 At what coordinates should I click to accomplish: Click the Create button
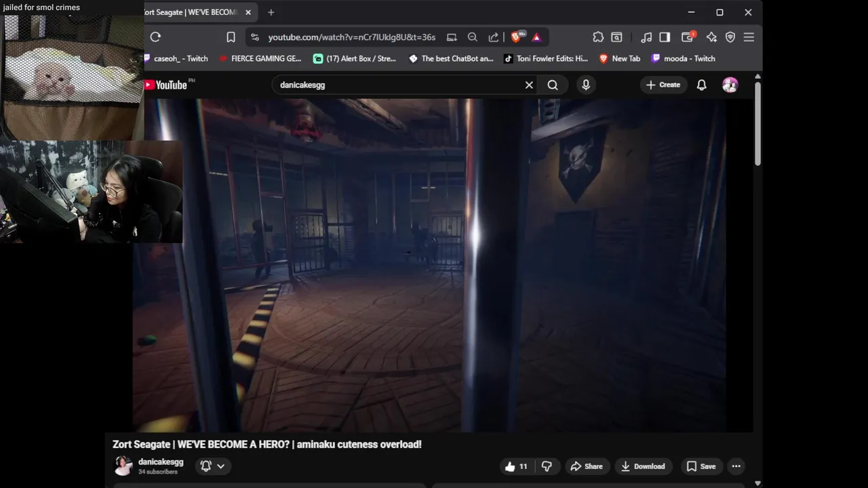click(x=663, y=85)
